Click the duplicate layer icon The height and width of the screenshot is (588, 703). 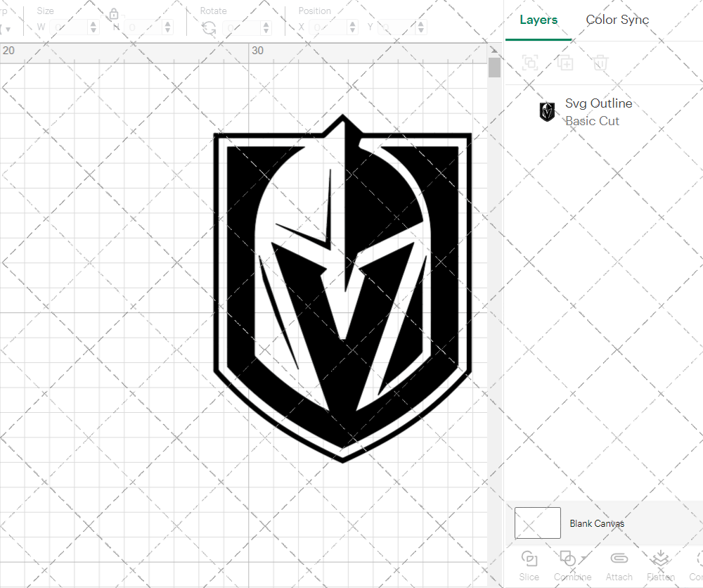(x=565, y=63)
